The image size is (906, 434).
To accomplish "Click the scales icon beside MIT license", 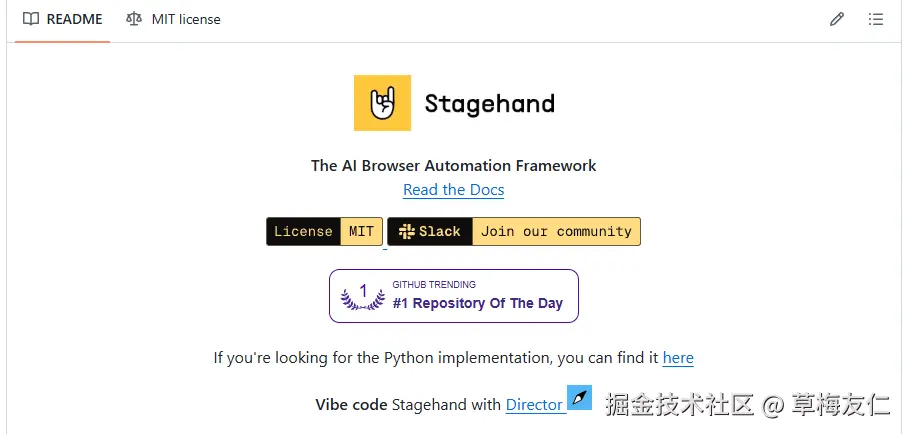I will [134, 19].
